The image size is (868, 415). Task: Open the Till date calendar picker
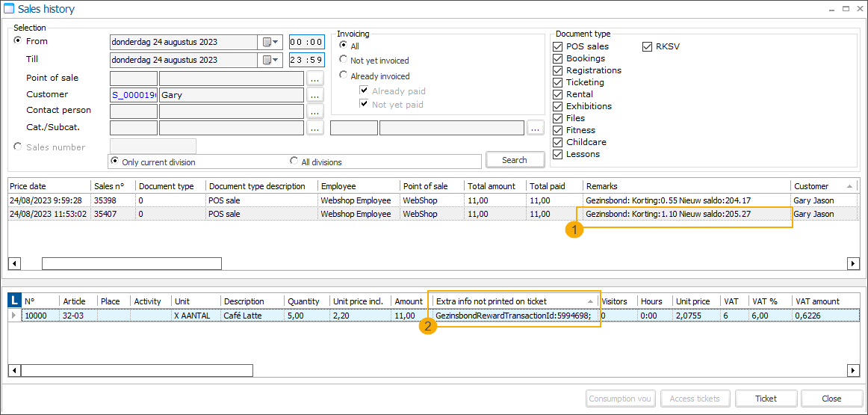click(x=270, y=60)
